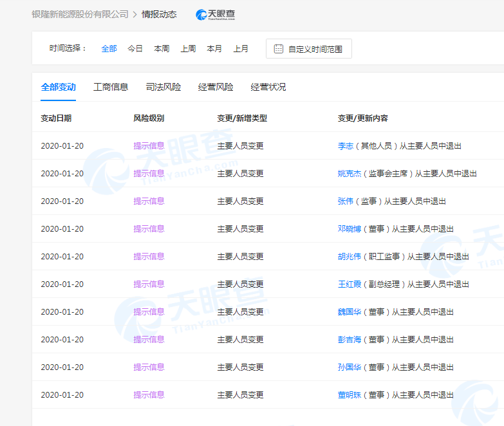The image size is (504, 426).
Task: Click the date 2020-01-20 in 董明珠 row
Action: click(x=62, y=394)
